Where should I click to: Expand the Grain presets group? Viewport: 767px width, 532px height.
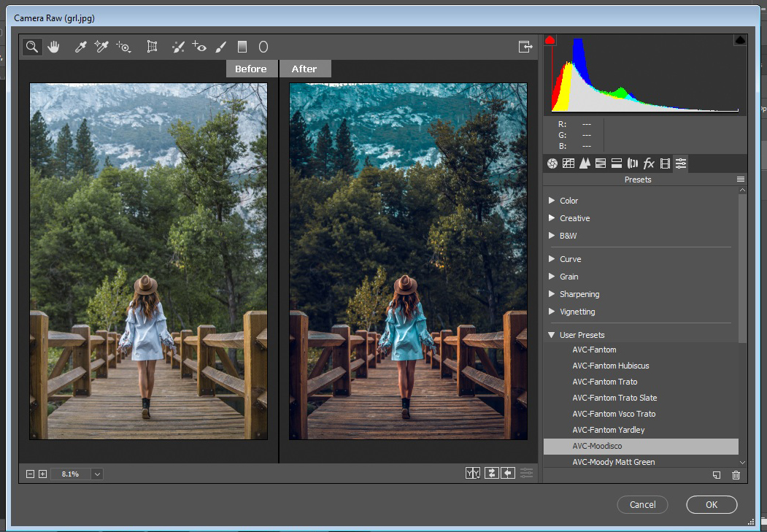click(552, 277)
